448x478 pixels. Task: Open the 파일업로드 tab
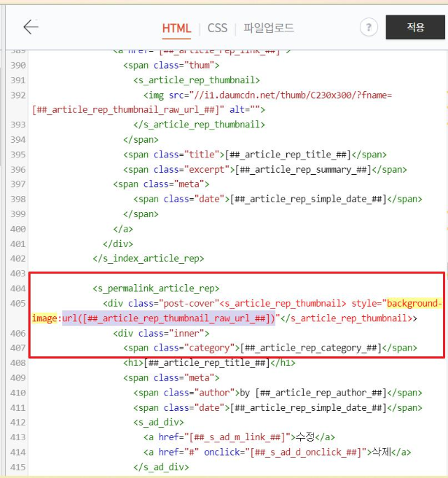click(268, 28)
